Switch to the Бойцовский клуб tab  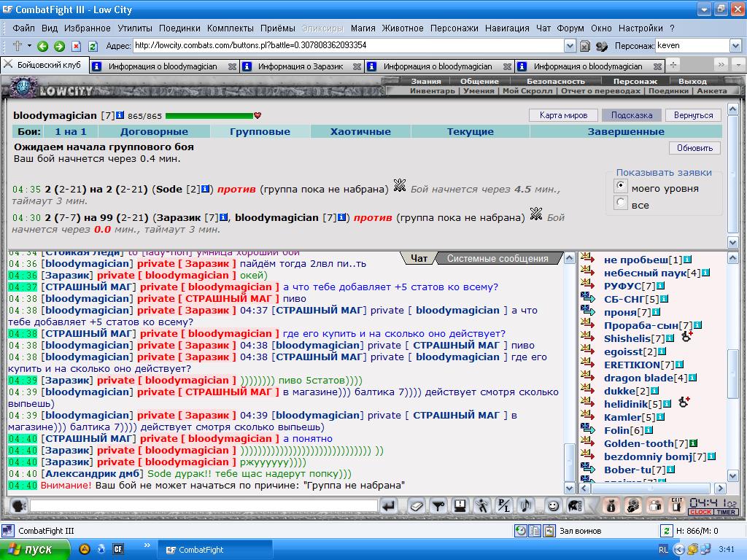tap(44, 65)
